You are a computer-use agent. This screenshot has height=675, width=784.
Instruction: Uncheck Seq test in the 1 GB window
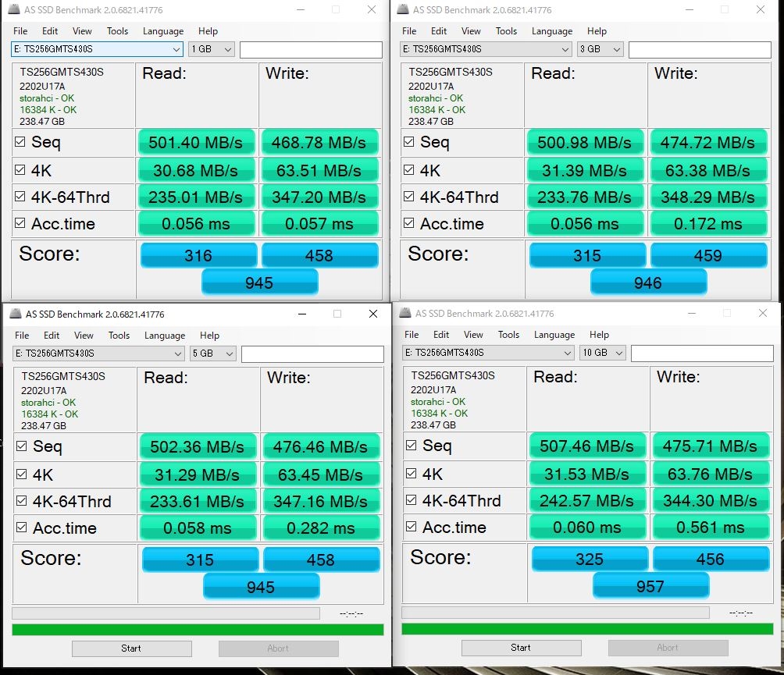coord(20,142)
